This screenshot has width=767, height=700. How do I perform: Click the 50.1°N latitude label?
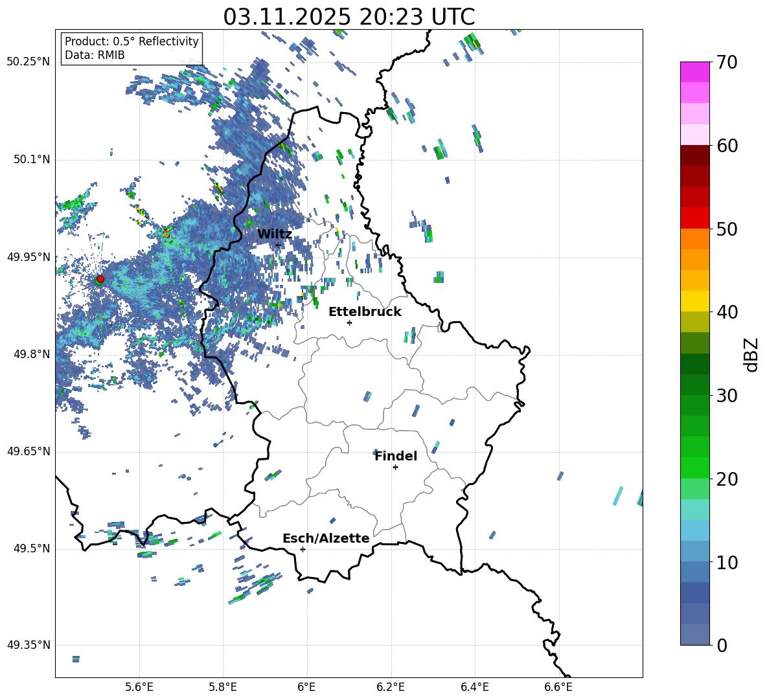tap(31, 159)
